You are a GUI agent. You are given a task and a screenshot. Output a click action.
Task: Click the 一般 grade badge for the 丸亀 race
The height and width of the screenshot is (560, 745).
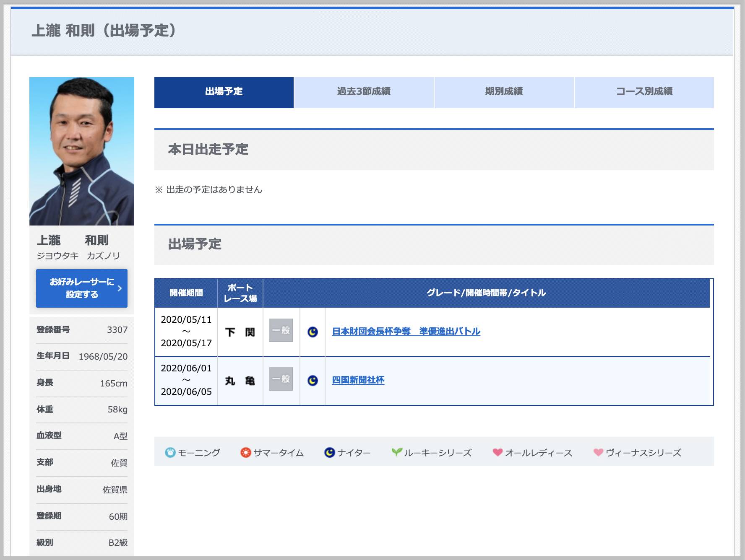281,381
